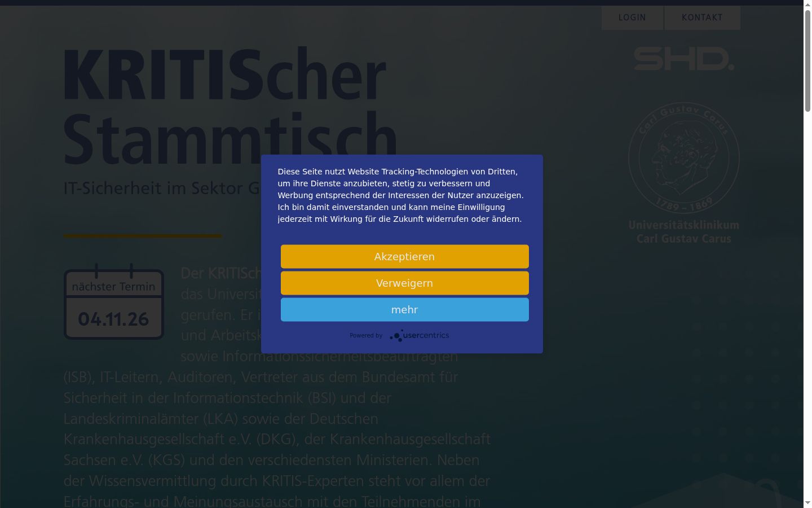Click the scrollbar up arrow

pyautogui.click(x=807, y=5)
